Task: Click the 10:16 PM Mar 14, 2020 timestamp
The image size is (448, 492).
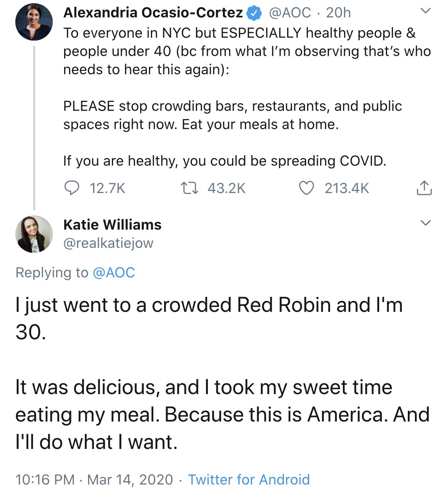Action: click(x=94, y=479)
